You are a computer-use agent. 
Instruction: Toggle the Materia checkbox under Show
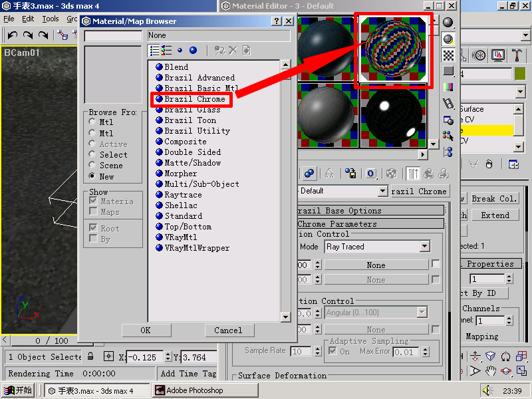(93, 201)
